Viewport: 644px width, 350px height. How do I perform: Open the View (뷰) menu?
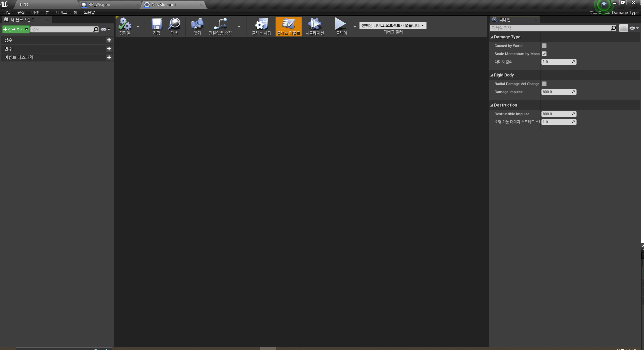(x=47, y=12)
